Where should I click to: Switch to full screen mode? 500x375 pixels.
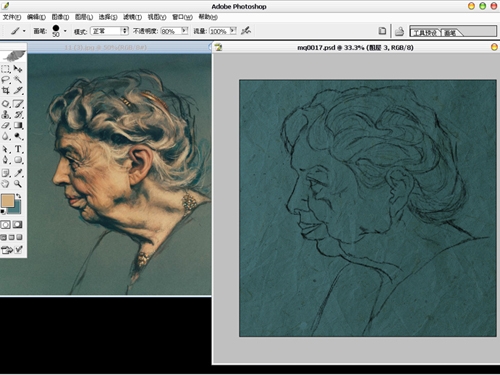pos(19,237)
